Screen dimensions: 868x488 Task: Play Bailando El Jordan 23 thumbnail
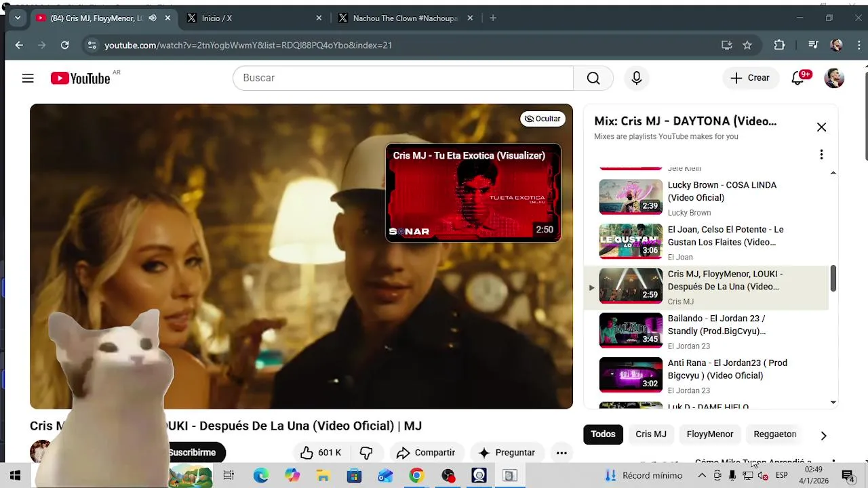point(631,330)
